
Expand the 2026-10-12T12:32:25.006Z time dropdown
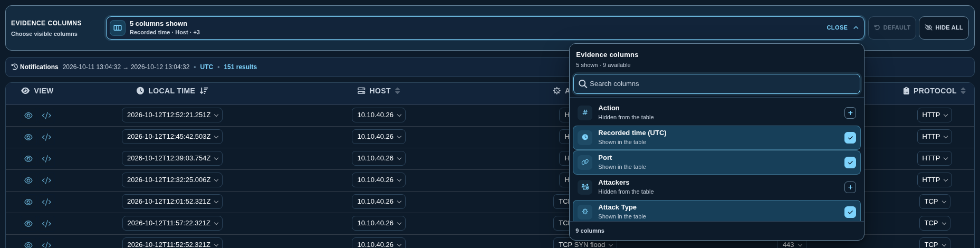tap(172, 180)
